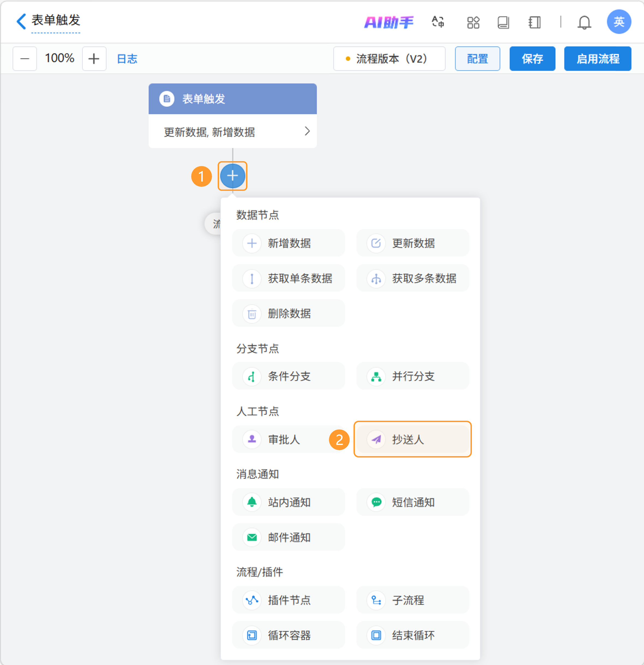The height and width of the screenshot is (665, 644).
Task: Click the blue plus add-node button
Action: [x=233, y=176]
